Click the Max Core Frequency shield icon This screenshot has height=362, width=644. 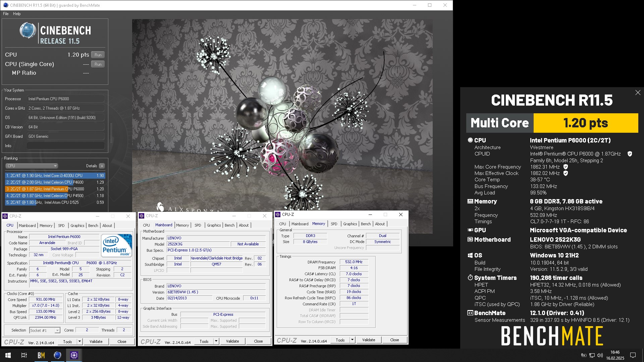click(566, 167)
